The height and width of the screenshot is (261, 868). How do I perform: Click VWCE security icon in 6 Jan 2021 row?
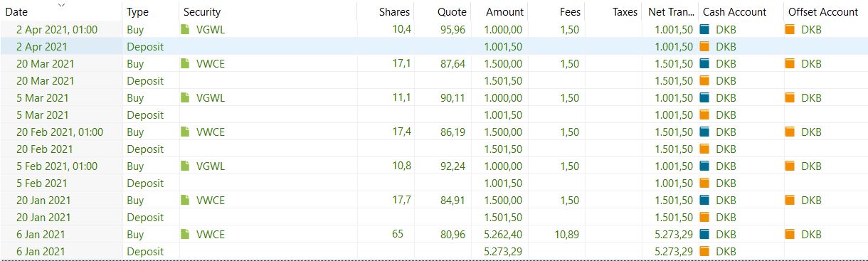point(186,234)
